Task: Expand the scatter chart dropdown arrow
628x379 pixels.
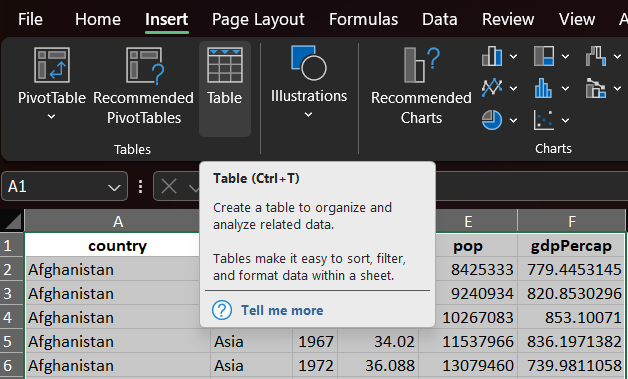Action: coord(565,120)
